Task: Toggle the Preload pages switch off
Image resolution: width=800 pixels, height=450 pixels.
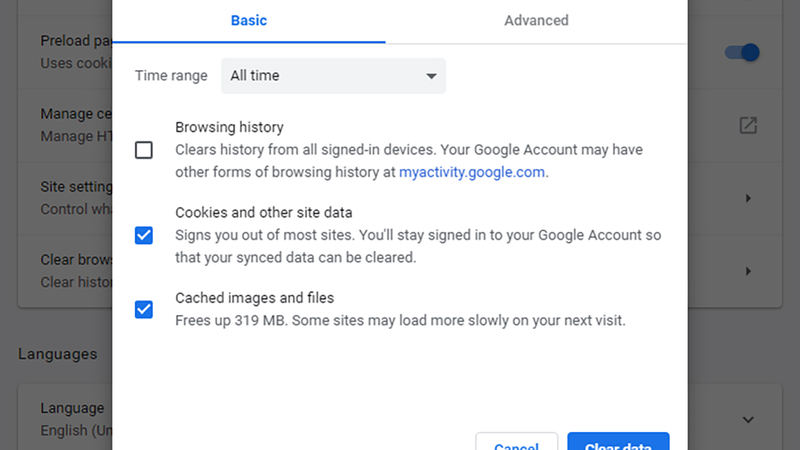Action: [x=742, y=52]
